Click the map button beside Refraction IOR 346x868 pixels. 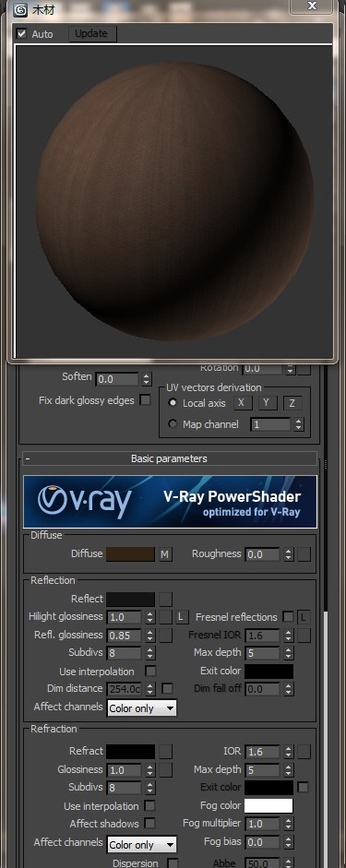(x=304, y=752)
